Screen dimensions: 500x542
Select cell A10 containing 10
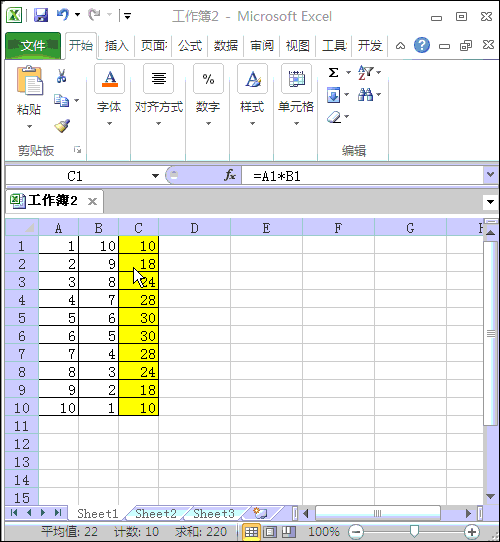pyautogui.click(x=59, y=407)
